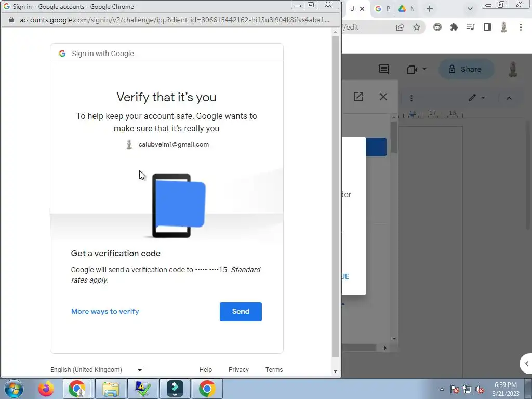Open the muted volume icon in tray
Image resolution: width=532 pixels, height=399 pixels.
480,389
